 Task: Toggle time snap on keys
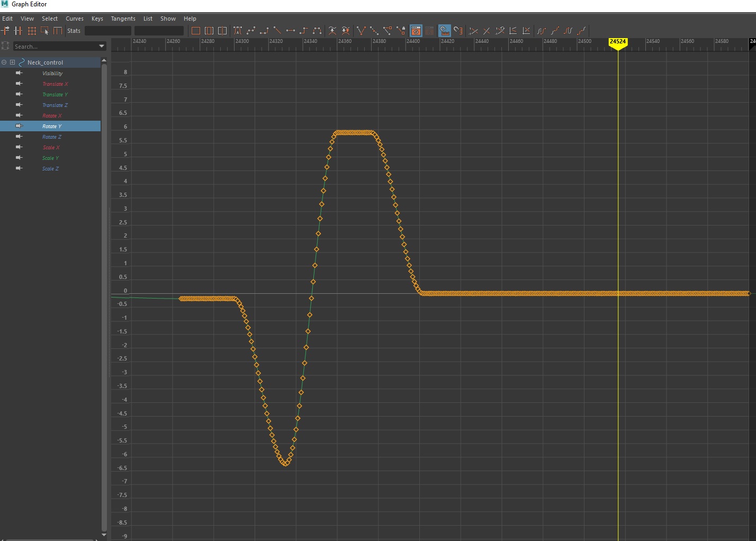click(x=445, y=31)
